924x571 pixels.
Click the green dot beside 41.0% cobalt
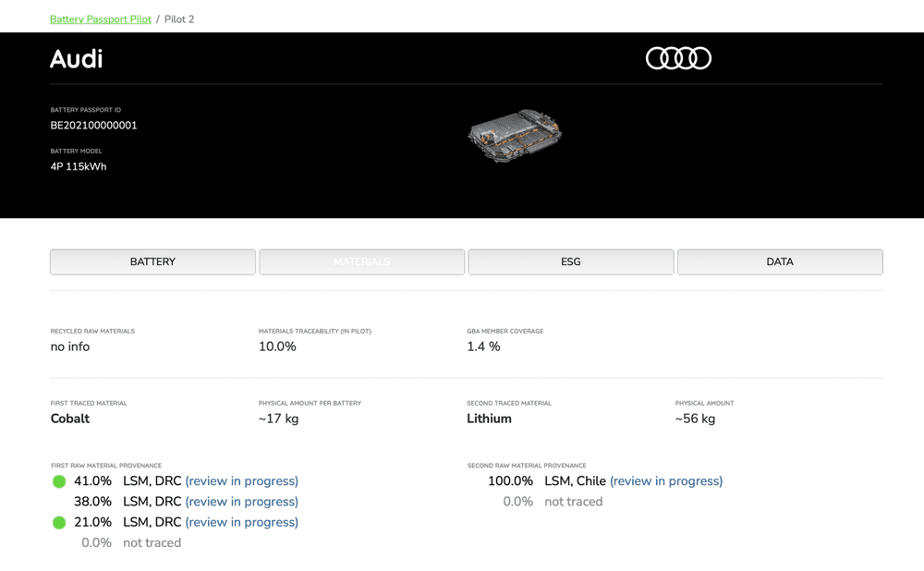pyautogui.click(x=59, y=481)
